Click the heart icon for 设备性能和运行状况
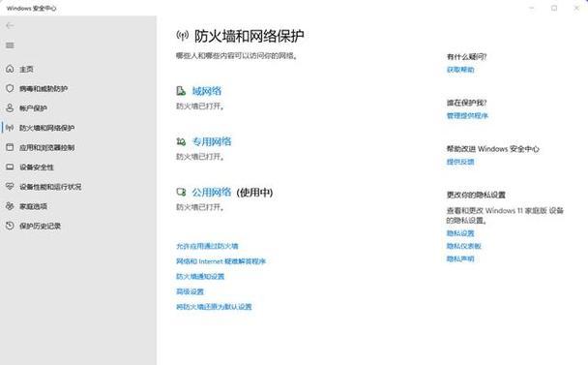This screenshot has width=588, height=365. [x=10, y=187]
